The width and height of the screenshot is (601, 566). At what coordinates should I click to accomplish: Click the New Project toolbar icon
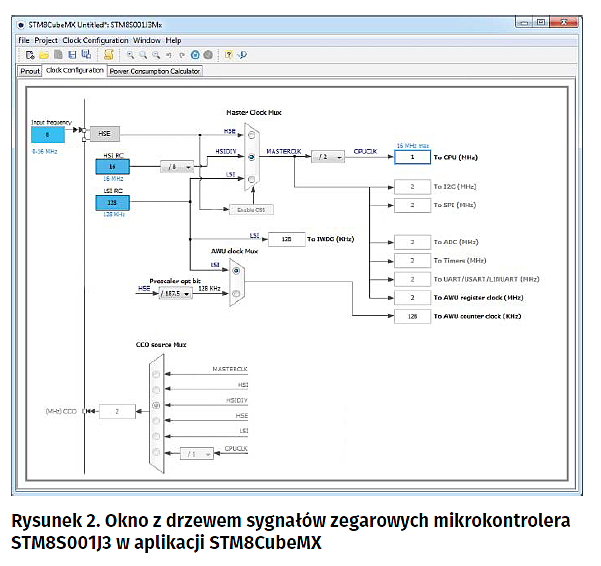coord(30,55)
